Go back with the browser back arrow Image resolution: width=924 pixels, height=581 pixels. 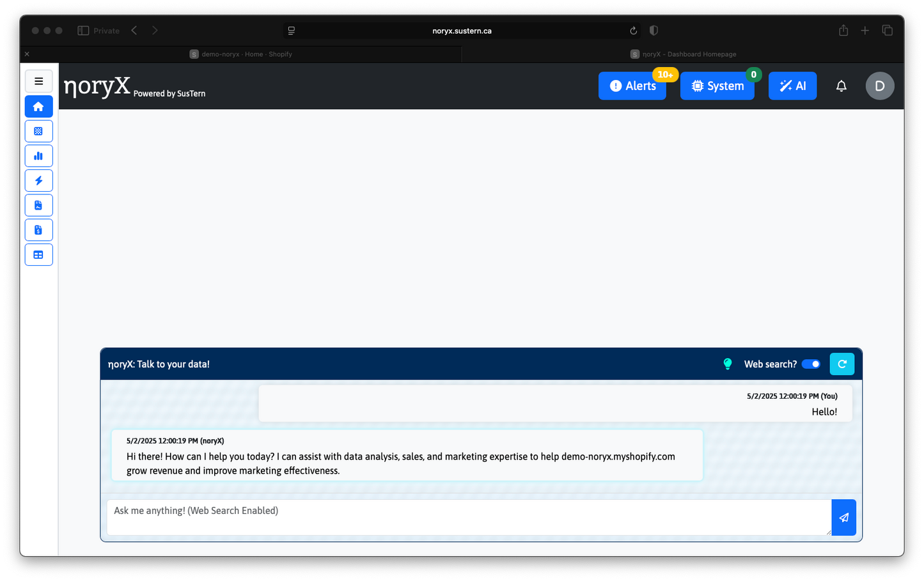point(134,30)
